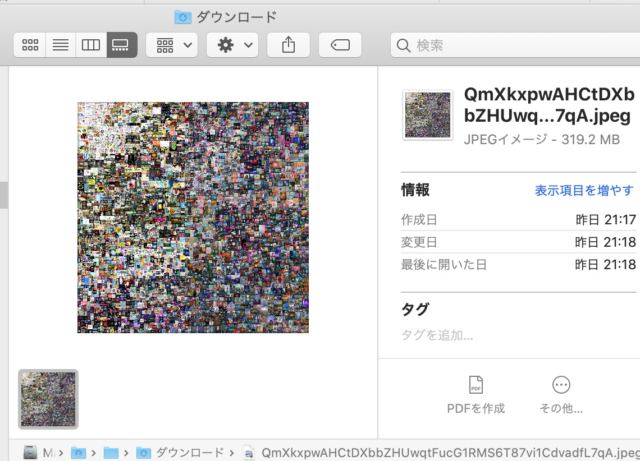Click the 検索 search field

tap(515, 45)
